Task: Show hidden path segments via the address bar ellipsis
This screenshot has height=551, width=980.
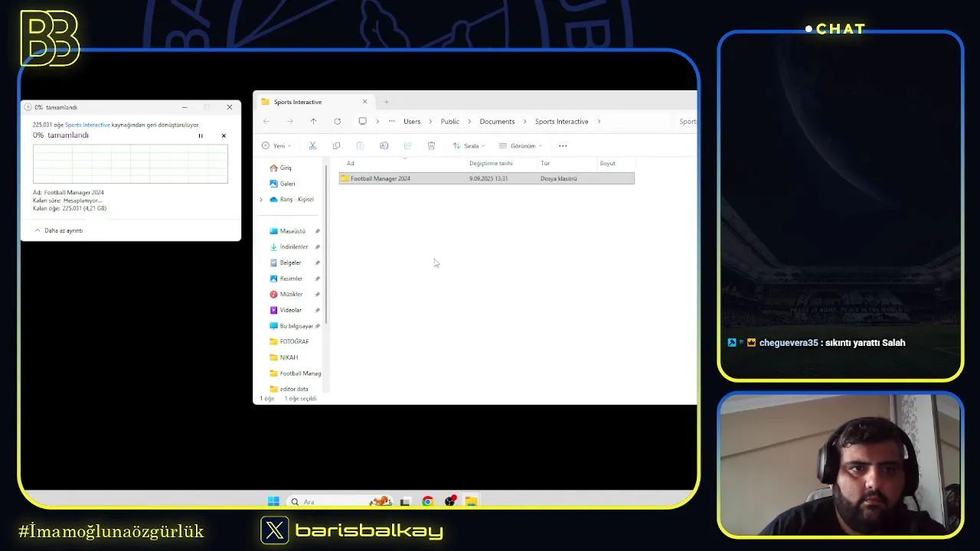Action: click(x=392, y=122)
